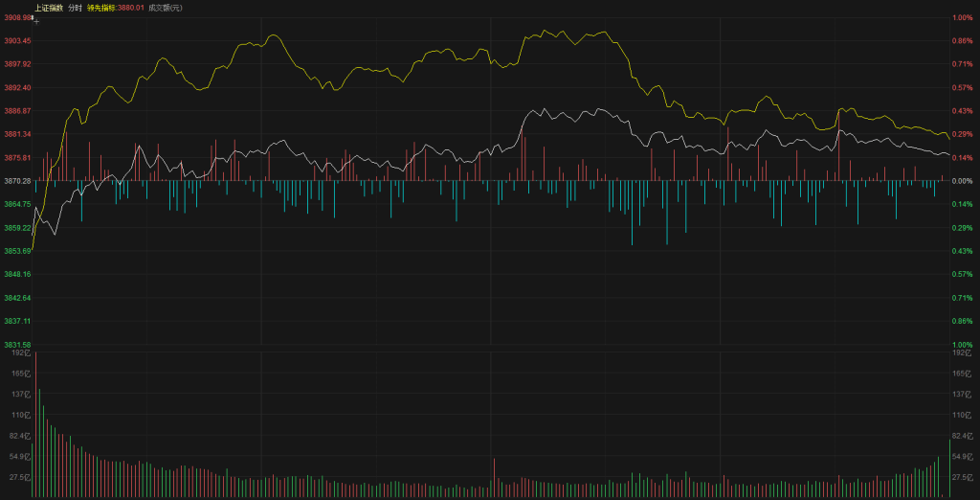The image size is (980, 500).
Task: Click the 0.43% red label on right axis
Action: (x=962, y=111)
